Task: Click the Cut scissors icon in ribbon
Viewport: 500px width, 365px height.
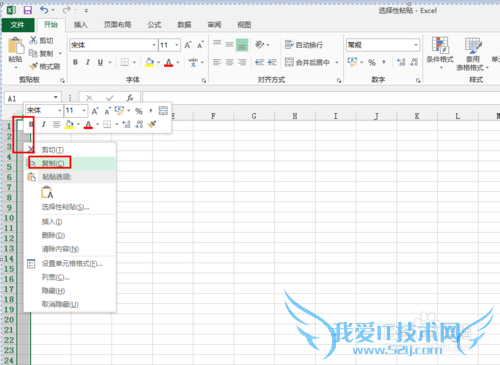Action: point(33,40)
